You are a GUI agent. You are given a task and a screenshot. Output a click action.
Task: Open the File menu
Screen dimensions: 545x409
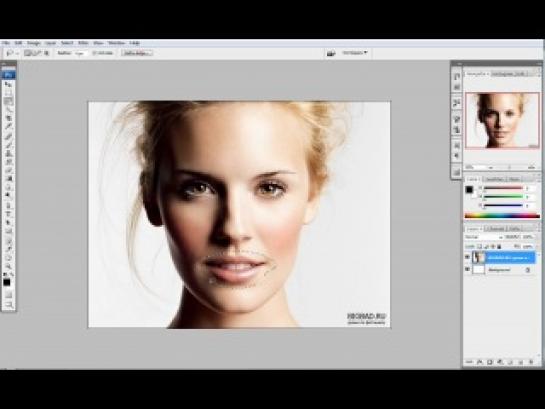pos(6,43)
